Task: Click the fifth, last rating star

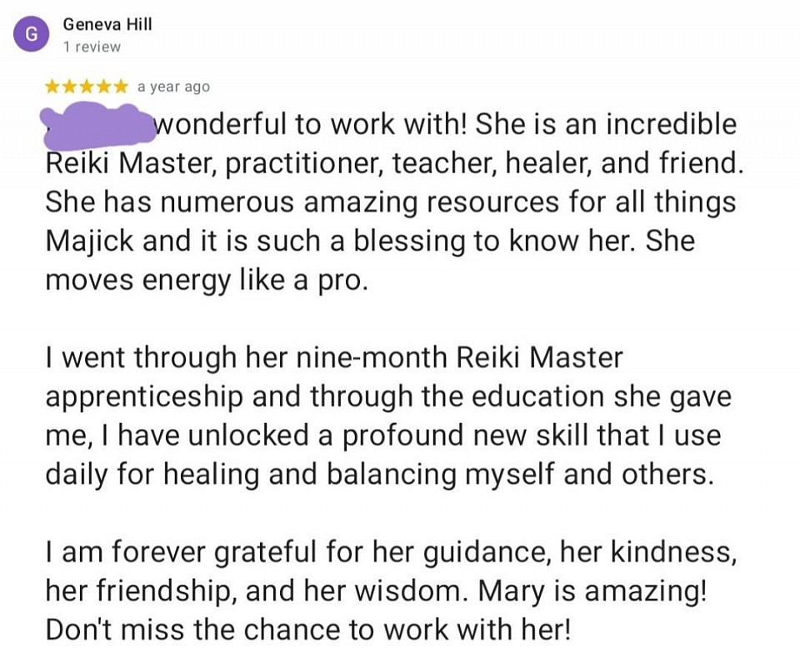Action: (122, 87)
